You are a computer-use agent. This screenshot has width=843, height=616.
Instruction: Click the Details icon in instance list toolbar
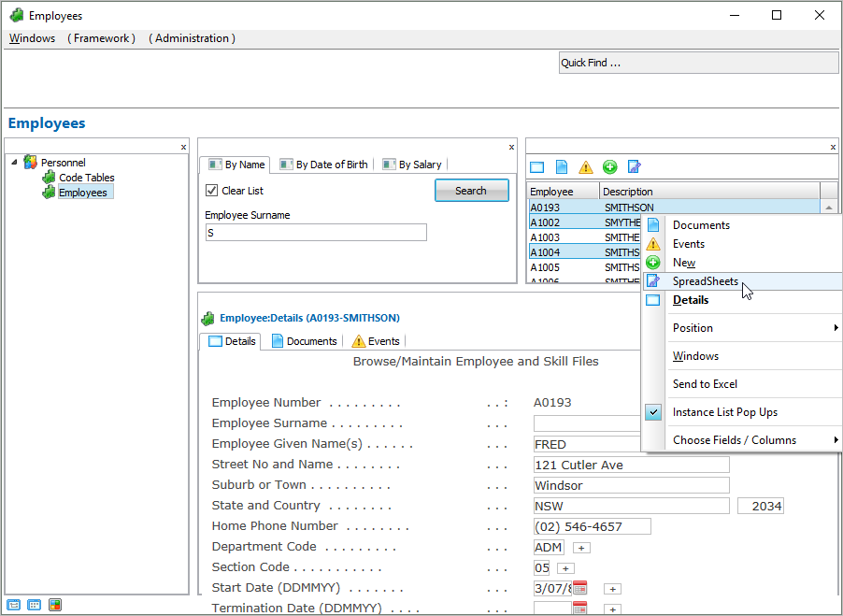[536, 167]
